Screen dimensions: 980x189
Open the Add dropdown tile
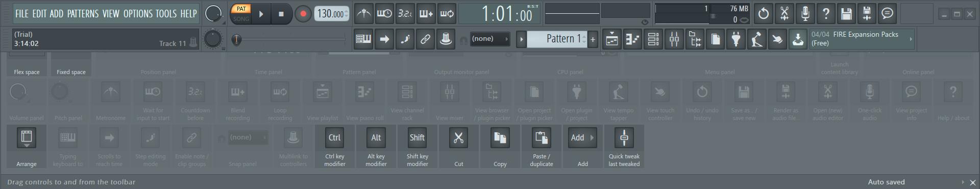pyautogui.click(x=582, y=147)
